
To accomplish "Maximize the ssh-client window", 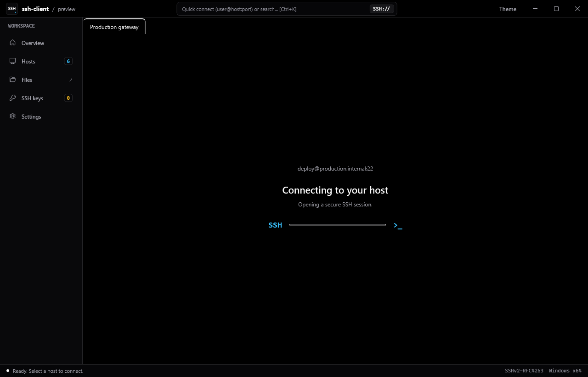I will (x=556, y=9).
